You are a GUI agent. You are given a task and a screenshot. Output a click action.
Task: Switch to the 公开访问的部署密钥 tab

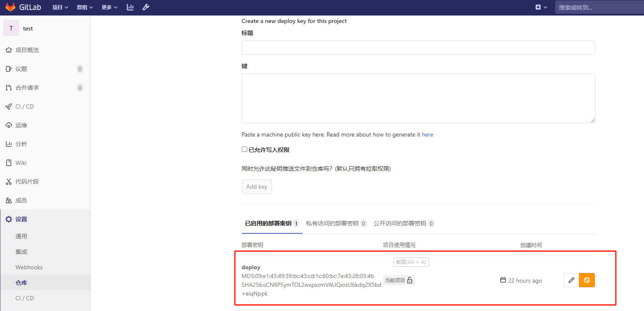coord(404,223)
